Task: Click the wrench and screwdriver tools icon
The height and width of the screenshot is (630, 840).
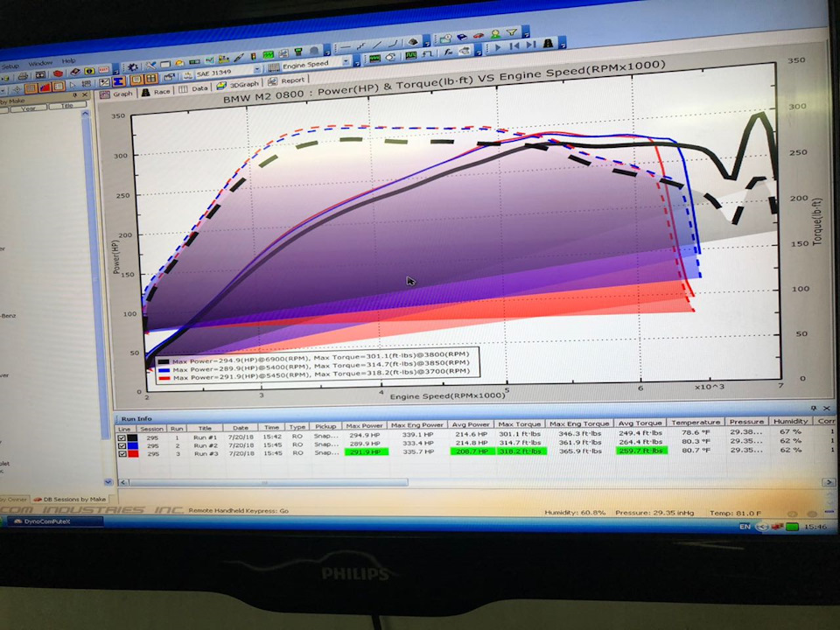Action: click(x=150, y=66)
